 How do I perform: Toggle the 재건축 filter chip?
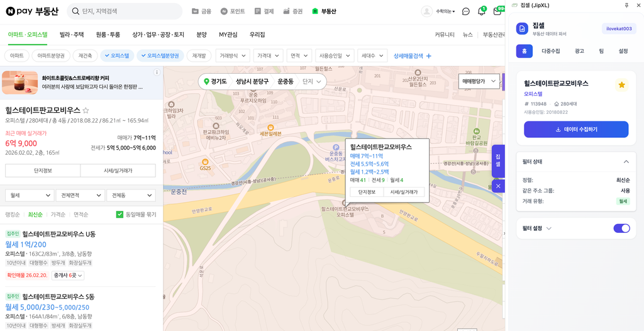click(x=85, y=55)
